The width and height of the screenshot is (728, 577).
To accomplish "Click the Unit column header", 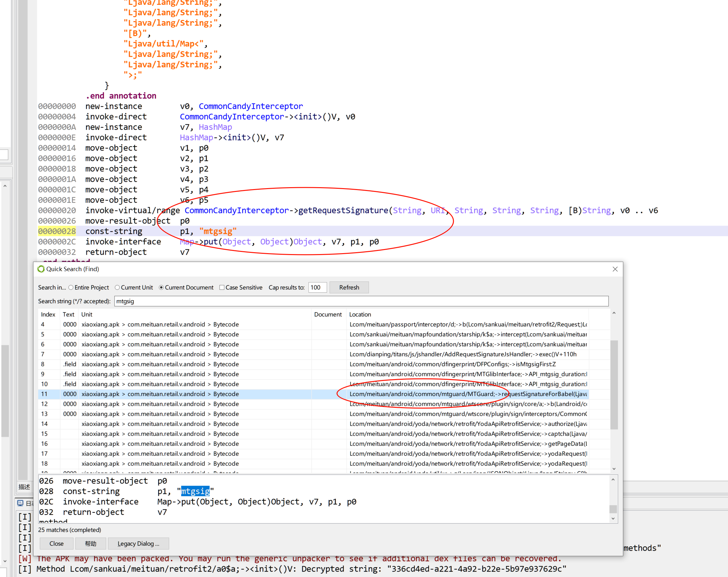I will [x=87, y=314].
